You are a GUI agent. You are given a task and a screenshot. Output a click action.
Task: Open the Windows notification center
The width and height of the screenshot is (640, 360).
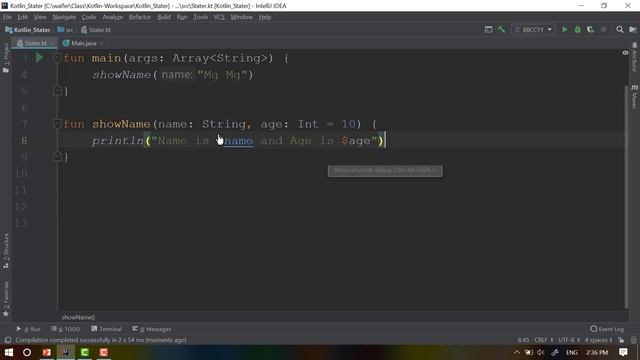click(x=623, y=352)
